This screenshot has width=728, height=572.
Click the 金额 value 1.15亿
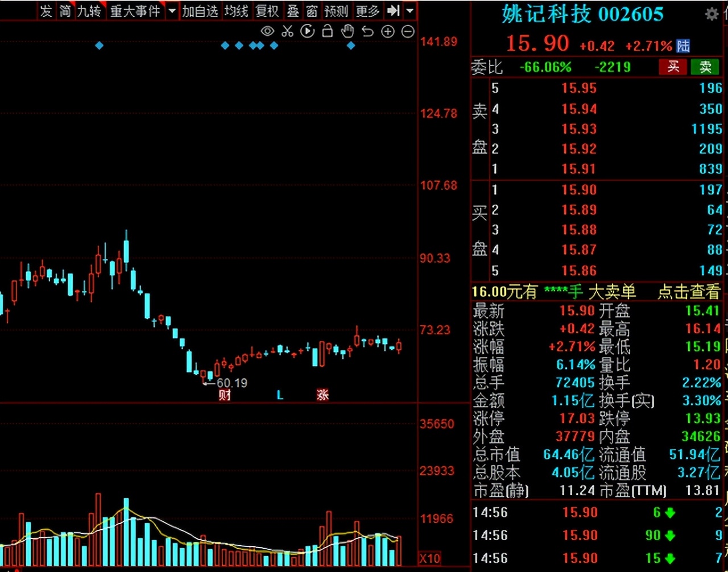tap(573, 401)
